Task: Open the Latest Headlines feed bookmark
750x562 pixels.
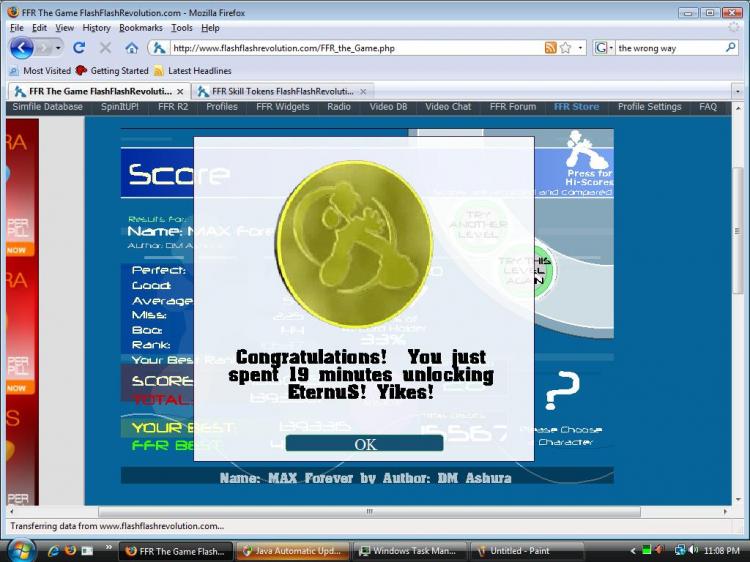Action: [193, 71]
